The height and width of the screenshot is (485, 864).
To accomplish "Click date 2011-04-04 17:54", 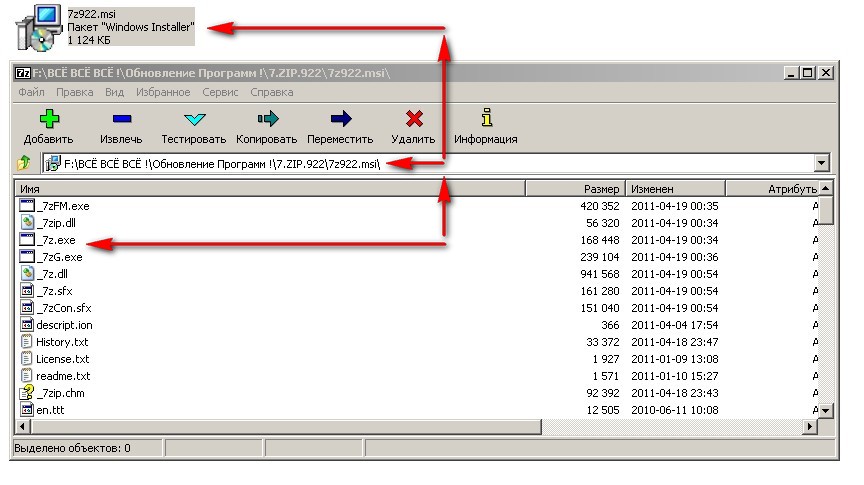I will click(x=674, y=325).
